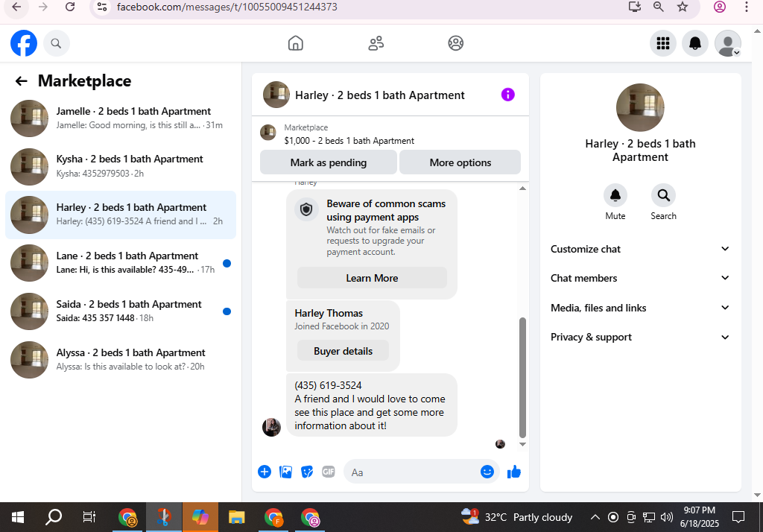
Task: Click install app icon in address bar
Action: (635, 7)
